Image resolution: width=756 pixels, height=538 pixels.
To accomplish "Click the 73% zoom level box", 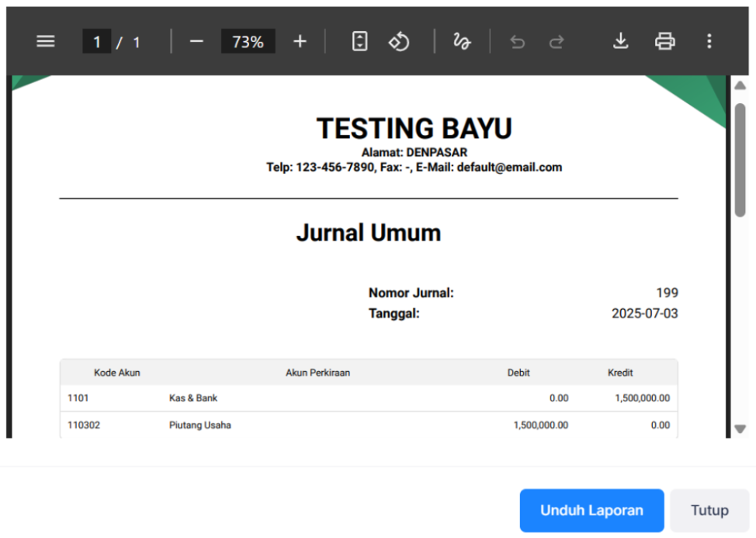I will [248, 41].
